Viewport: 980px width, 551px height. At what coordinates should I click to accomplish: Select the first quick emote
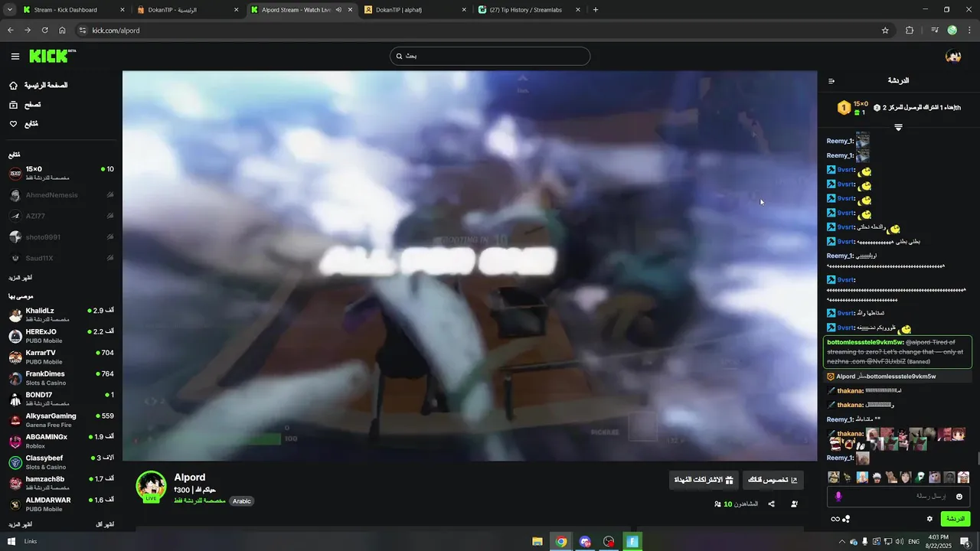pyautogui.click(x=834, y=477)
